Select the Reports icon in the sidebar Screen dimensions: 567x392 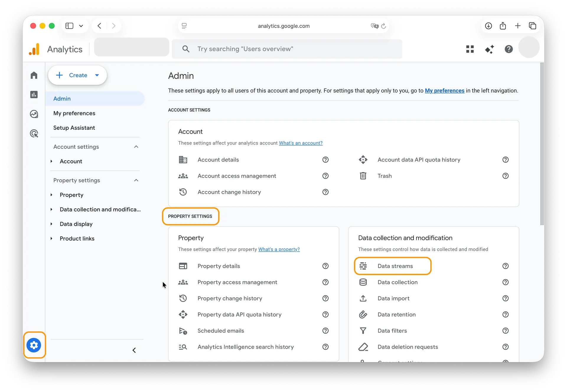(x=34, y=94)
